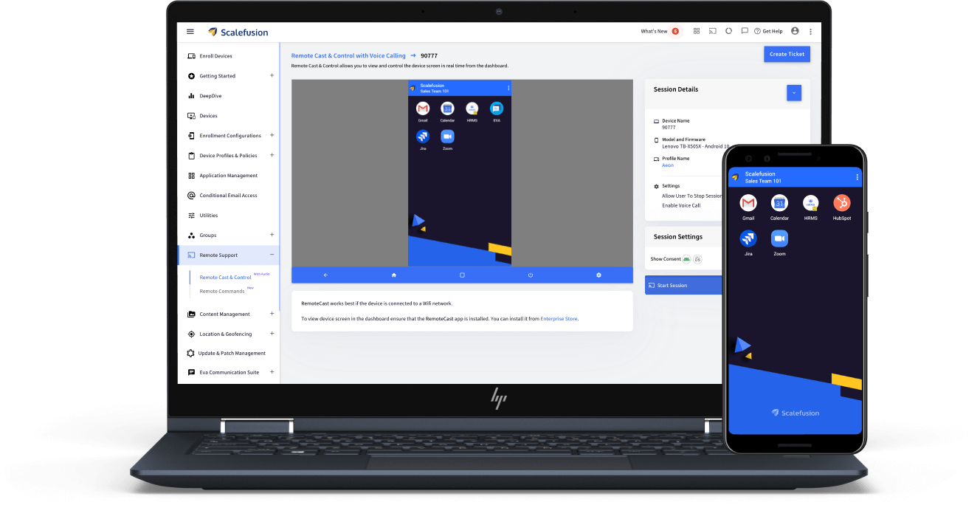Toggle the Show Consent OS switch
The width and height of the screenshot is (980, 519).
[698, 258]
